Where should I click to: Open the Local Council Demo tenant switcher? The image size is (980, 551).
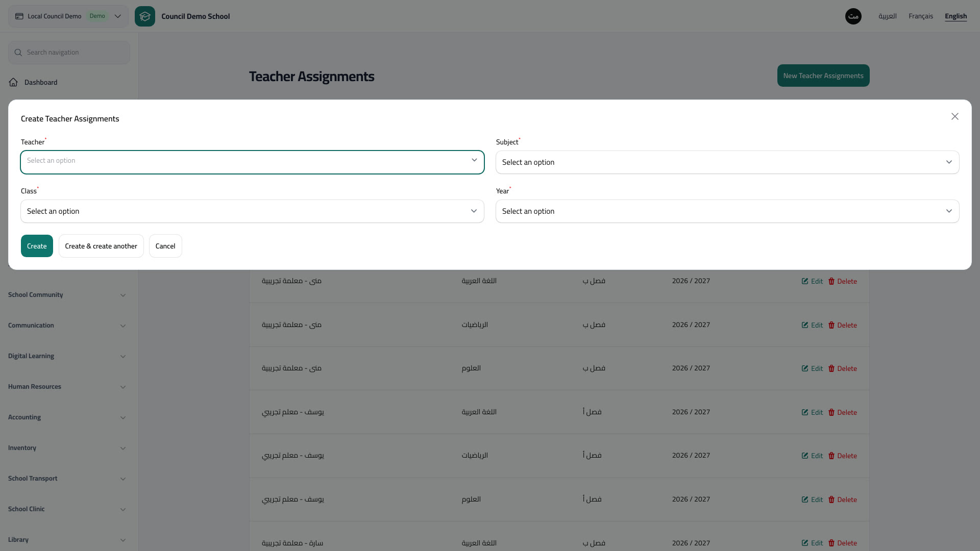tap(68, 16)
